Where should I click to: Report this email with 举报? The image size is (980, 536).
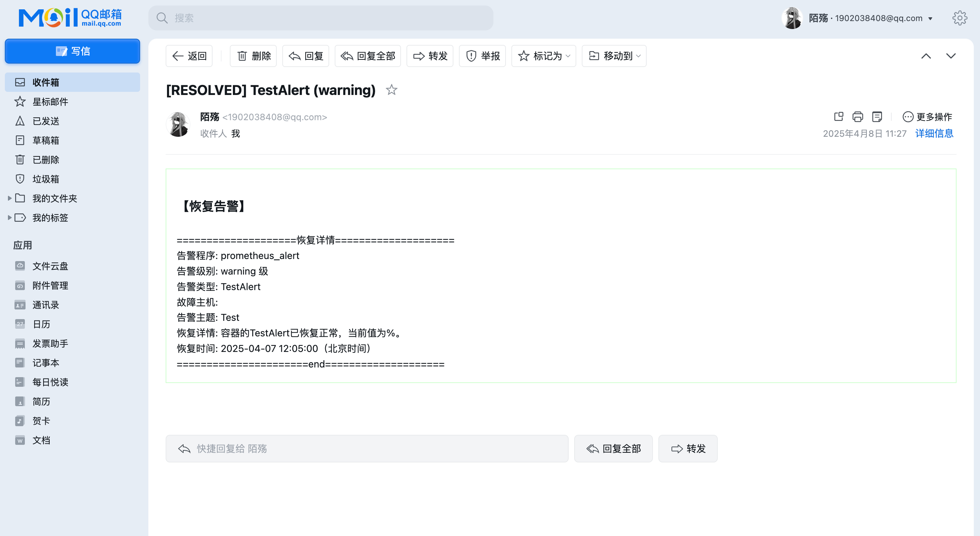coord(482,56)
